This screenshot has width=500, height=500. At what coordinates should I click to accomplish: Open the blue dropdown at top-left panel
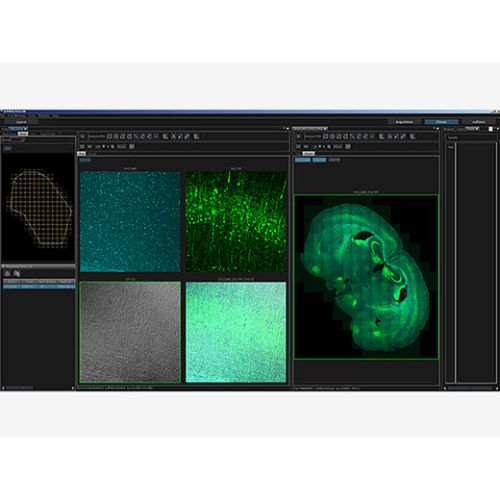tap(17, 129)
